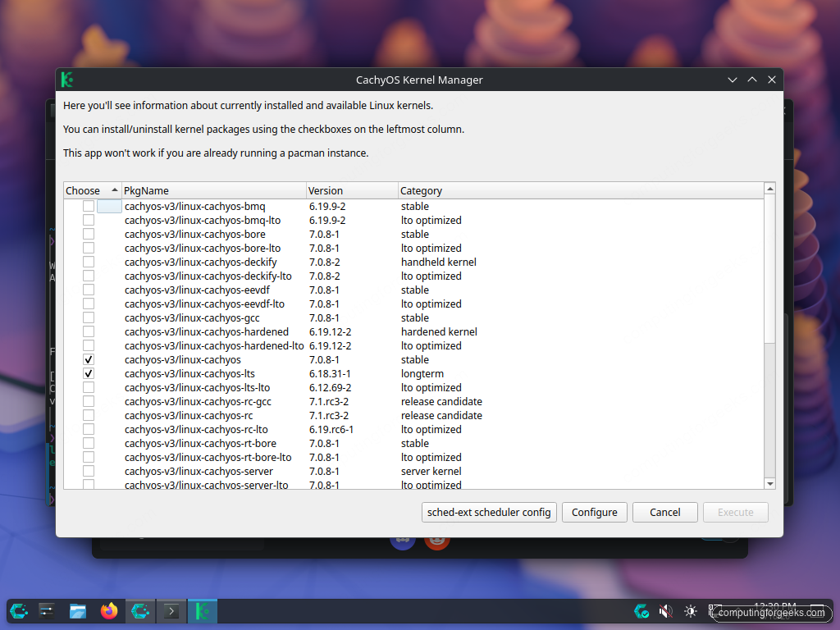The image size is (840, 630).
Task: Open the Dolphin file manager from taskbar
Action: pyautogui.click(x=78, y=611)
